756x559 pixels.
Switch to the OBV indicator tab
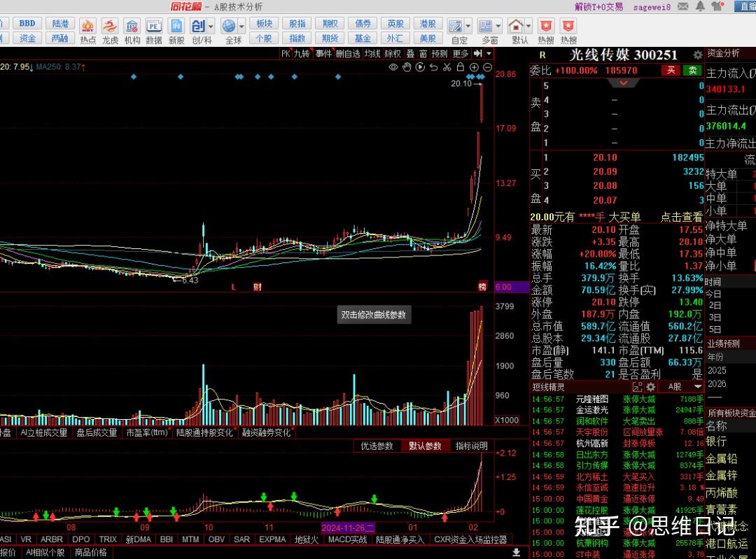[216, 539]
